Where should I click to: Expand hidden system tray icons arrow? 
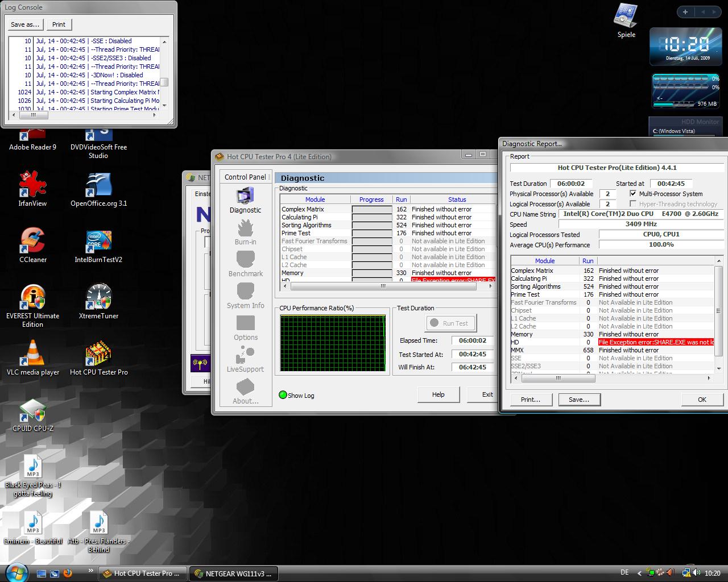coord(639,573)
